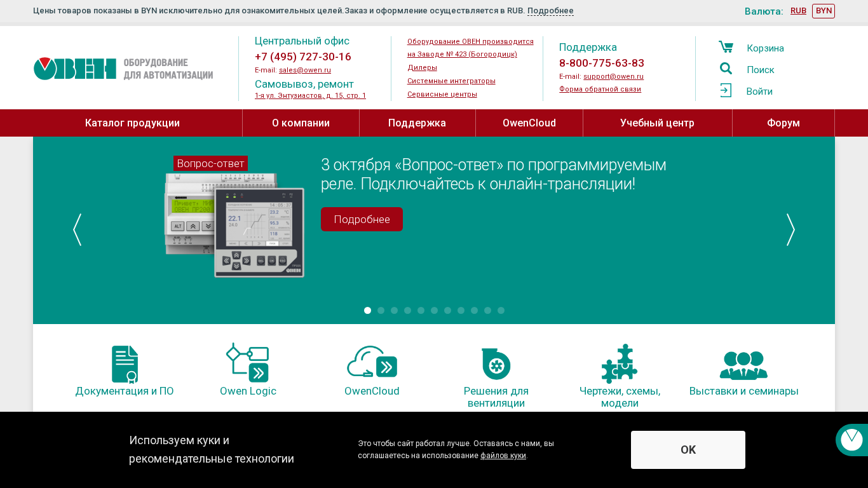This screenshot has width=868, height=488.
Task: Switch currency to BYN
Action: pos(824,11)
